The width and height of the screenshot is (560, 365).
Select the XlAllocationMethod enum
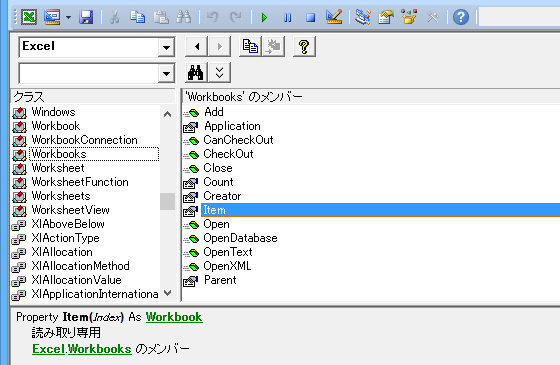[80, 266]
